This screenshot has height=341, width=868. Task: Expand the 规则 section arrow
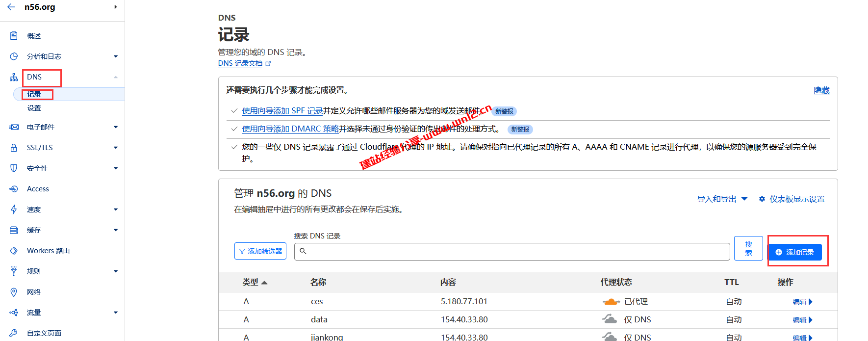click(116, 271)
